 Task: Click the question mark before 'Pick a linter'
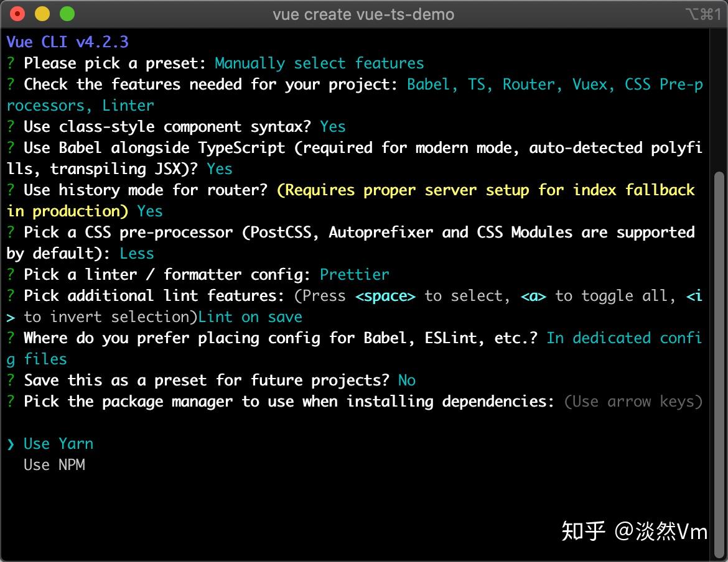pos(11,275)
